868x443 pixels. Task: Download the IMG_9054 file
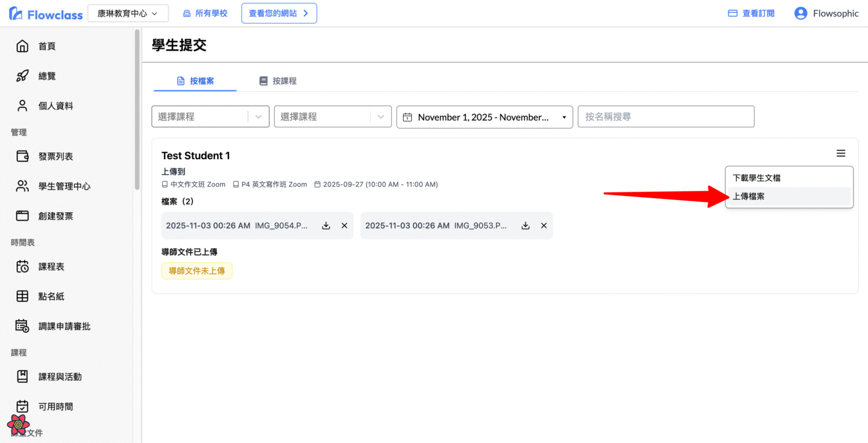tap(326, 225)
